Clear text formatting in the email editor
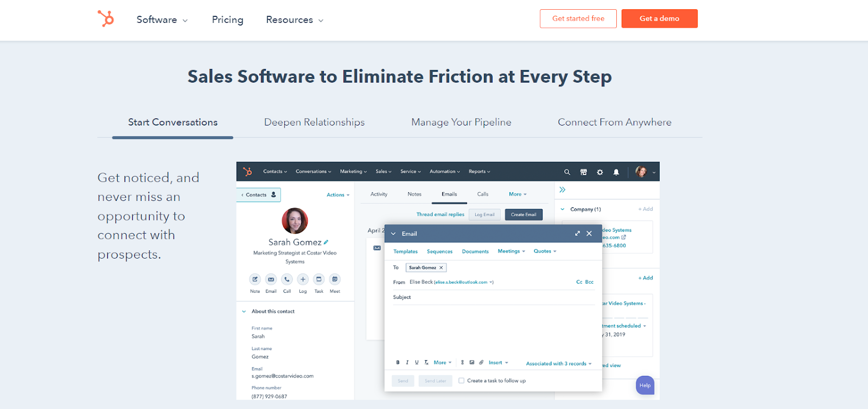The height and width of the screenshot is (409, 868). tap(426, 362)
